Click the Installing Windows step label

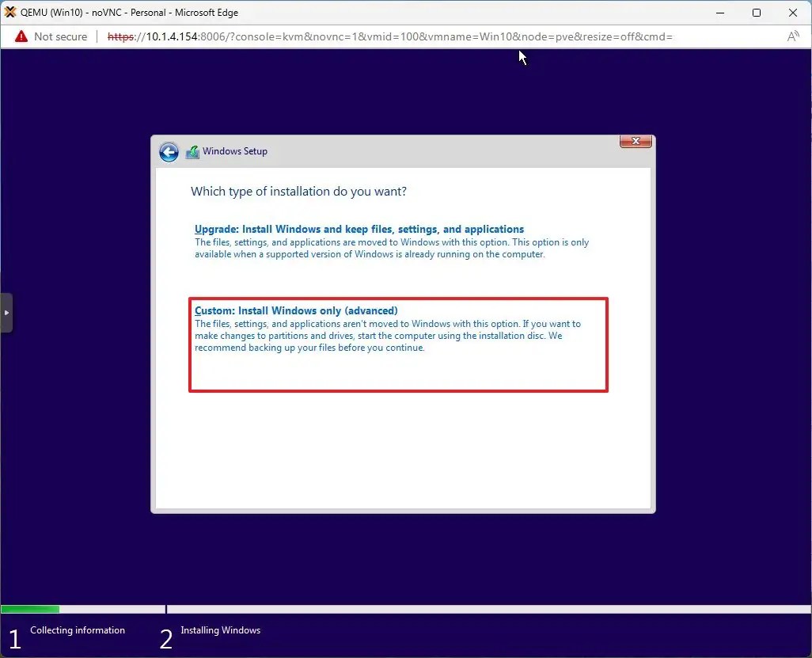point(220,630)
